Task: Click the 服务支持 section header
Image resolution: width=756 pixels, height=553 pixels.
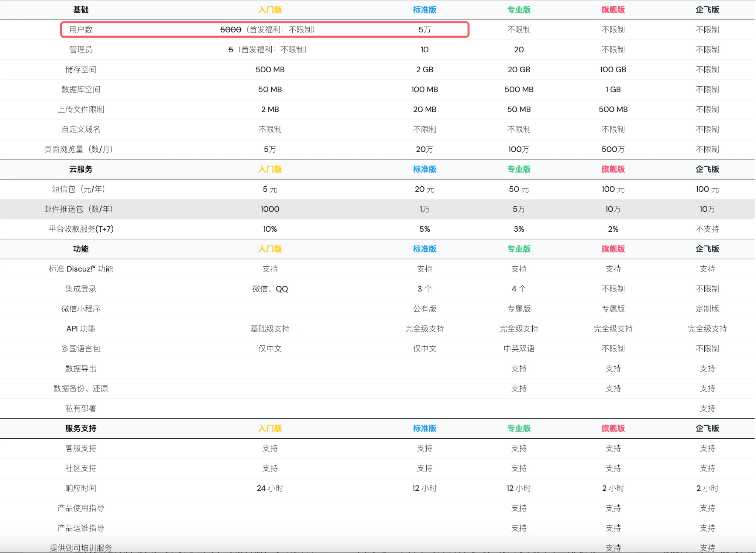Action: point(81,428)
